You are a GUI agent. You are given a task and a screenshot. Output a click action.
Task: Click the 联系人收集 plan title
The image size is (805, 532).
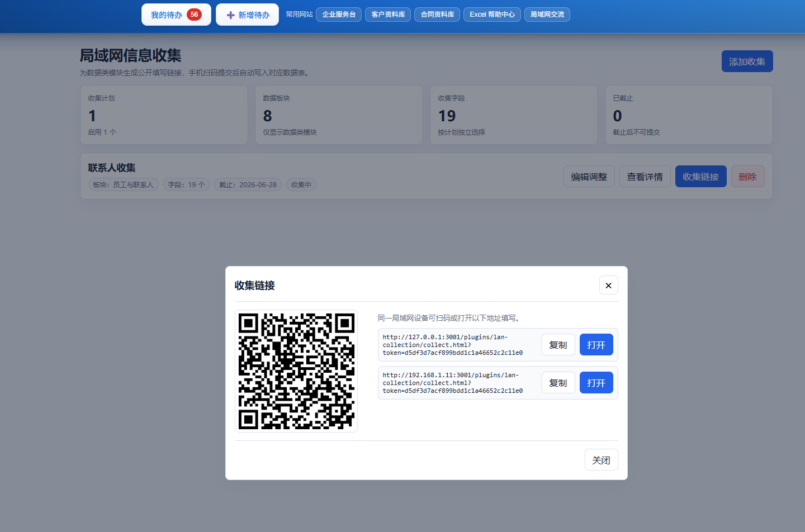point(112,168)
